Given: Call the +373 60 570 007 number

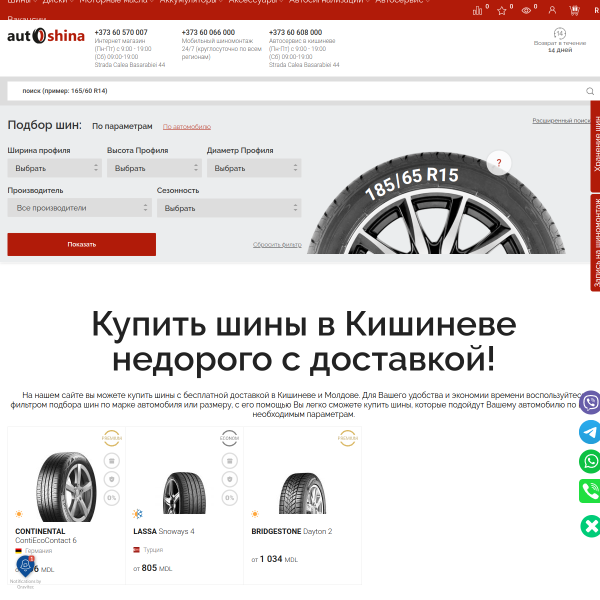Looking at the screenshot, I should (121, 33).
